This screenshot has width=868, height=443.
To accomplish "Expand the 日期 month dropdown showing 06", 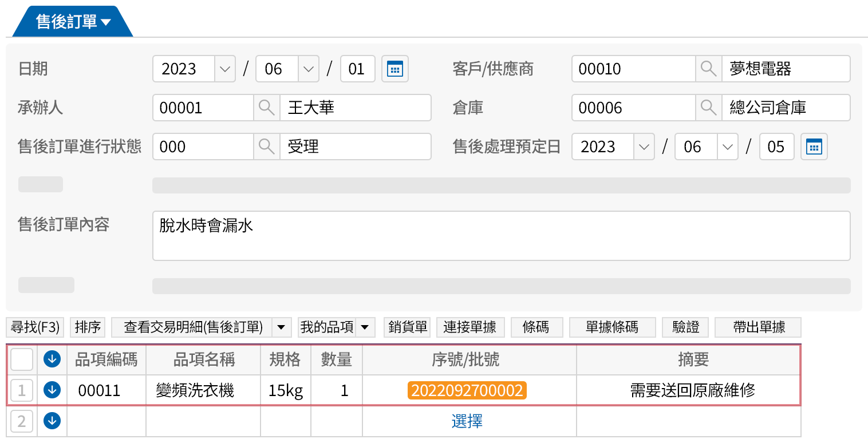I will click(x=309, y=69).
